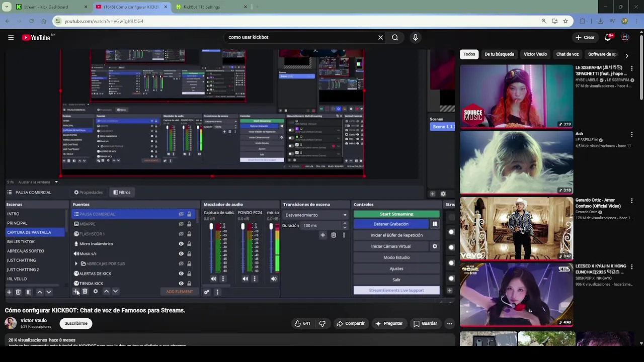This screenshot has width=644, height=362.
Task: Show hidden MBAPPE source via eye icon
Action: (x=181, y=224)
